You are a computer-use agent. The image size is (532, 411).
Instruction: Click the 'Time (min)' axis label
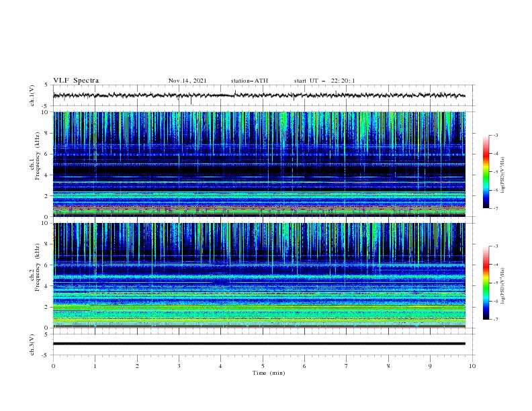click(x=269, y=373)
